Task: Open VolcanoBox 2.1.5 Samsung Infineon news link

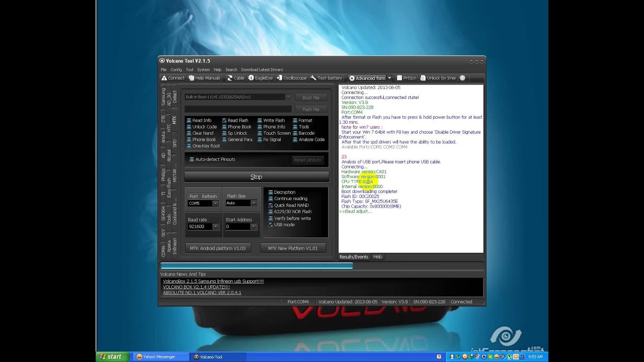Action: pyautogui.click(x=213, y=282)
